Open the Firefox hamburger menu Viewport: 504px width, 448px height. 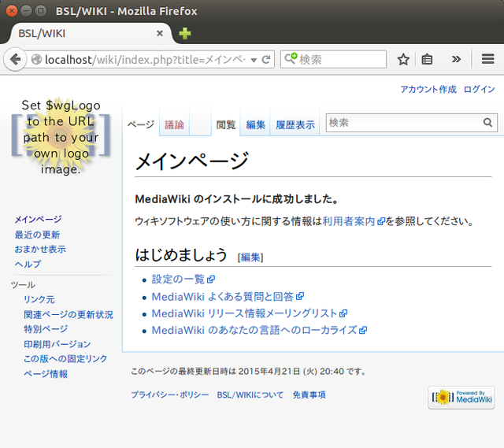pyautogui.click(x=487, y=59)
